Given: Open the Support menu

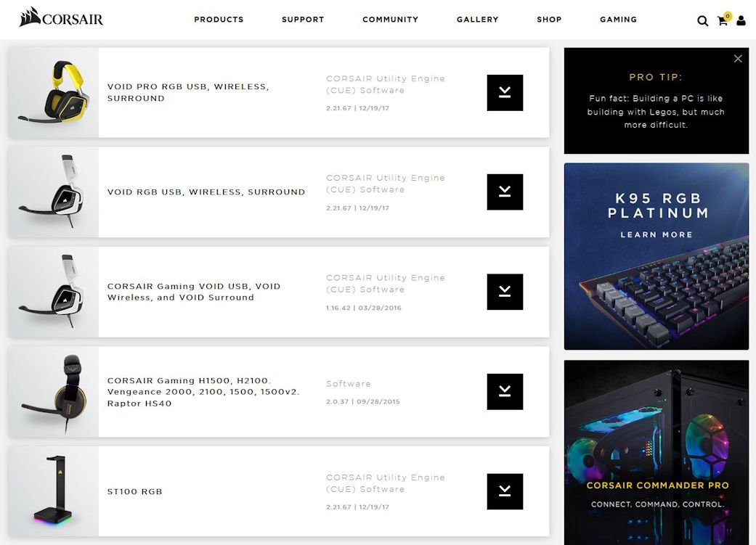Looking at the screenshot, I should pyautogui.click(x=303, y=20).
